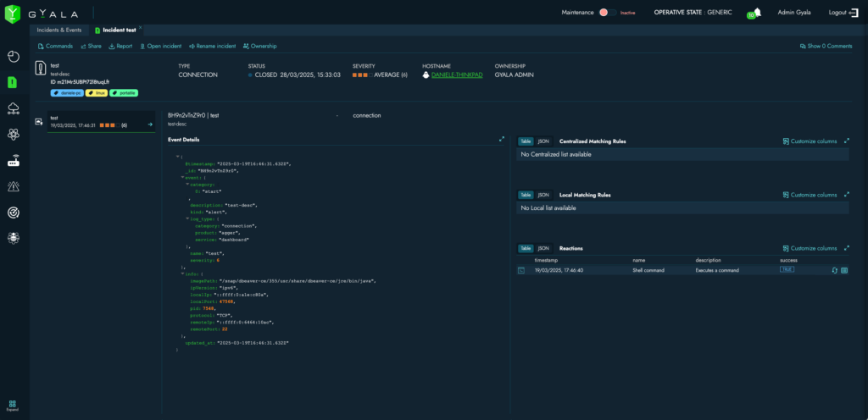
Task: Expand the Event Details panel fullscreen
Action: [501, 140]
